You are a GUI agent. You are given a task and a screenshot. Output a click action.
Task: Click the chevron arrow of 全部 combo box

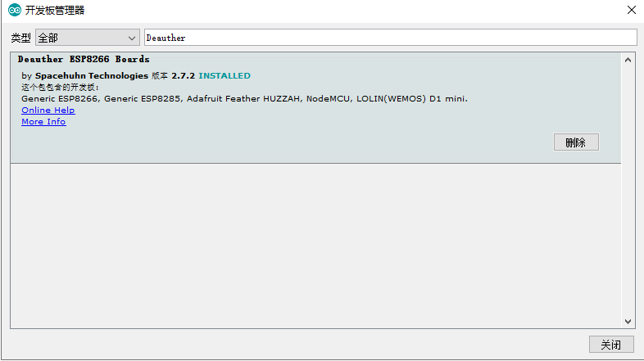click(133, 38)
